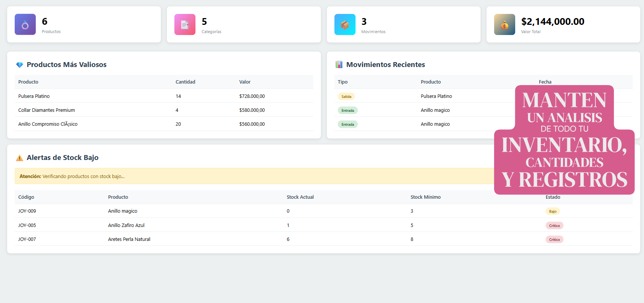644x303 pixels.
Task: Click Anillo magico in stock alerts table
Action: (123, 211)
